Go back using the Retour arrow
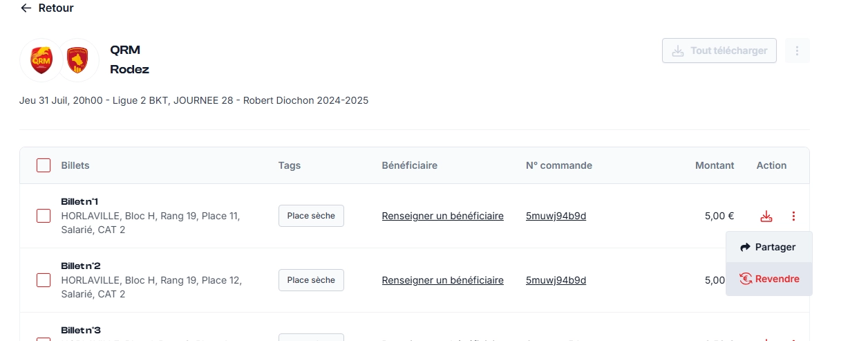This screenshot has width=868, height=341. point(26,8)
